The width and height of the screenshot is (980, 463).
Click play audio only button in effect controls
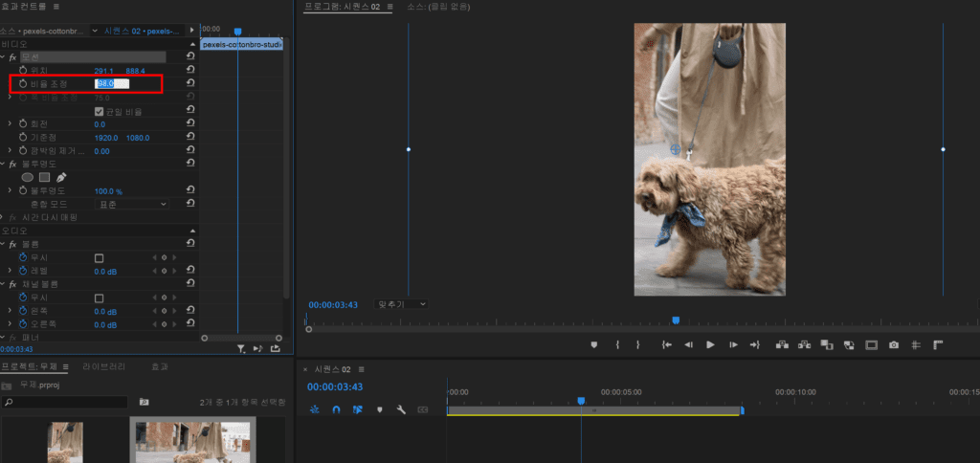pos(258,349)
